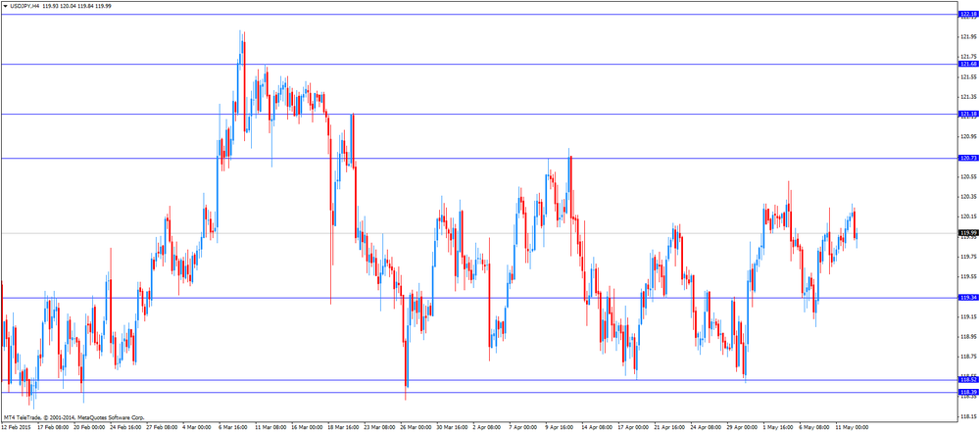Click the 12 Feb 2015 date label
Image resolution: width=980 pixels, height=432 pixels.
point(15,428)
